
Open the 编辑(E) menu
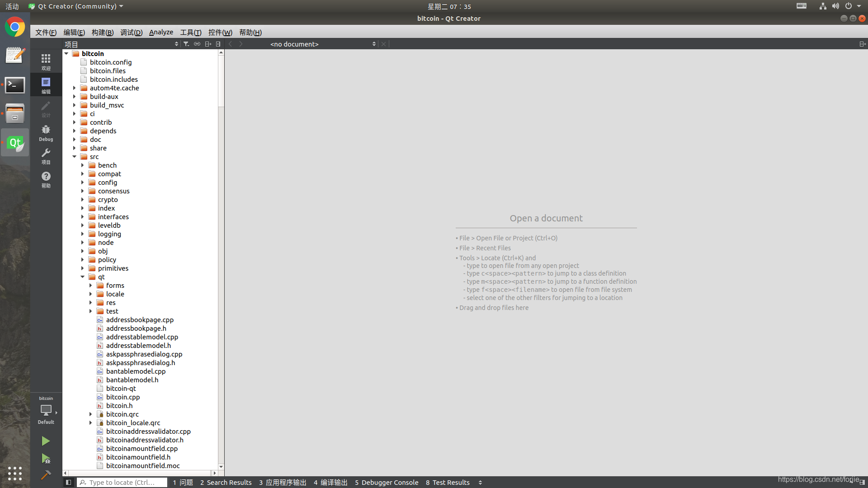pos(74,32)
